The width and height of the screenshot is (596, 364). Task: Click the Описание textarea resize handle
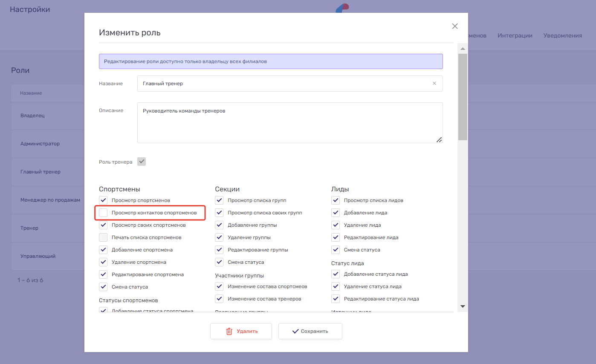(x=439, y=139)
